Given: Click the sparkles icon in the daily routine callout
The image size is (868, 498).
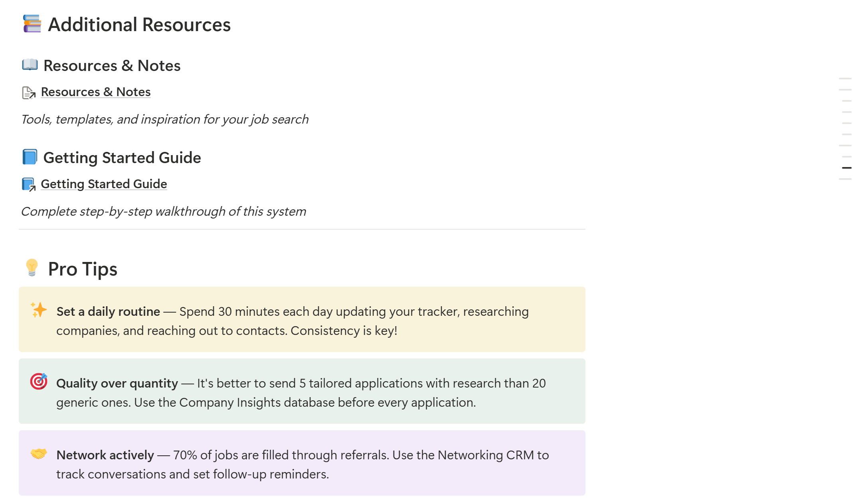Looking at the screenshot, I should tap(39, 310).
